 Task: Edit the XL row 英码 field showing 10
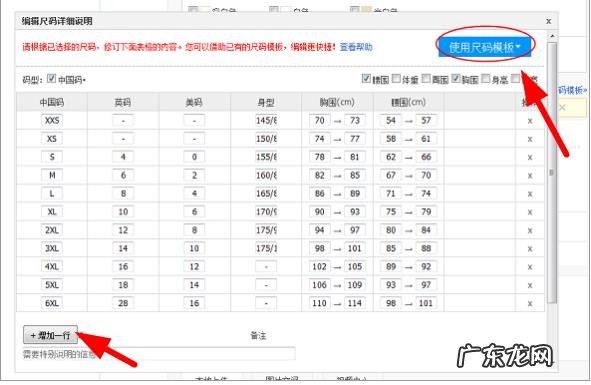point(123,212)
